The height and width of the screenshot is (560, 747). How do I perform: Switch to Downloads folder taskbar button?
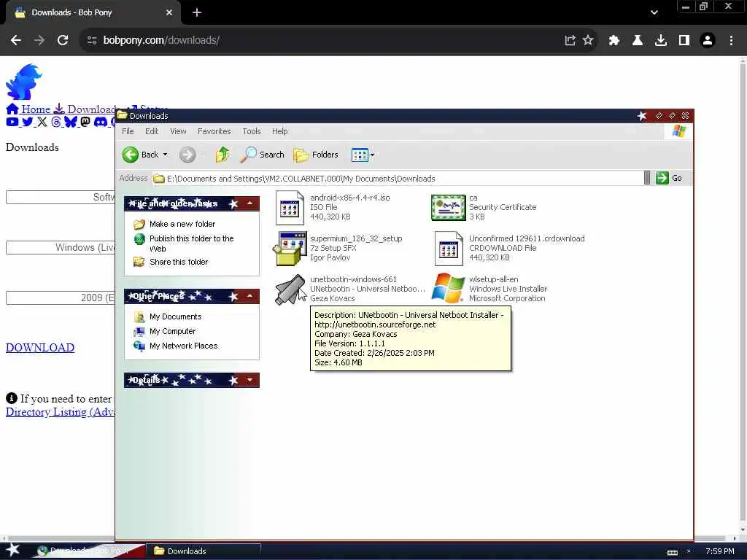(x=204, y=551)
